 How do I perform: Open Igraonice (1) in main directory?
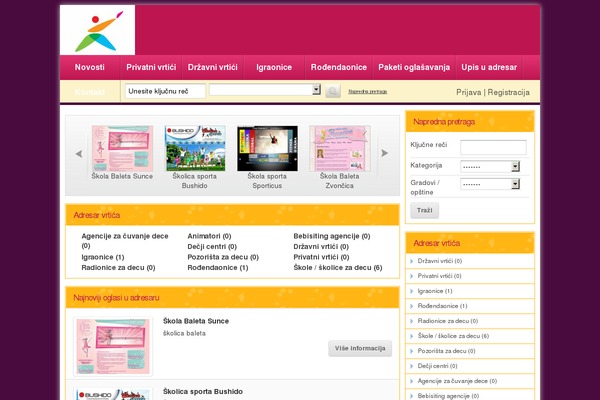click(103, 257)
